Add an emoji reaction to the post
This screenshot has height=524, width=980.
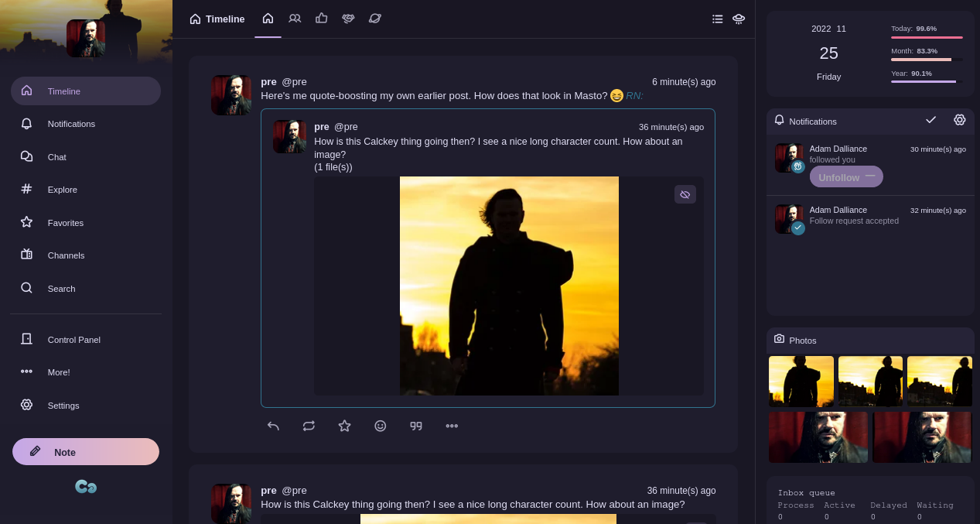[380, 426]
